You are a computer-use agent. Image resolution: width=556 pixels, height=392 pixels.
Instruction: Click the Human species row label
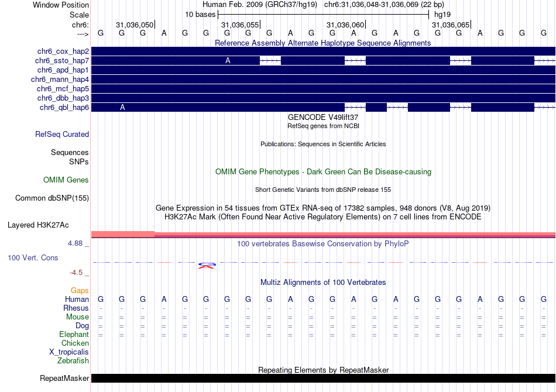click(x=77, y=300)
